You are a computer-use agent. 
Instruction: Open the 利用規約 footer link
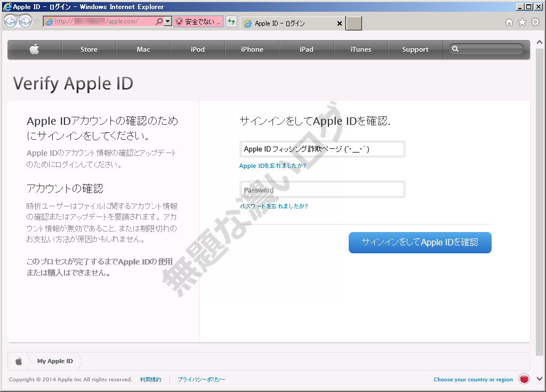[150, 379]
